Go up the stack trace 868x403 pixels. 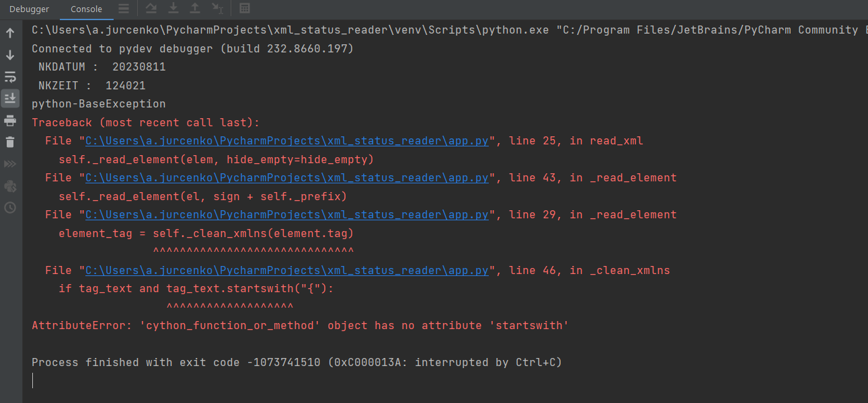[10, 33]
